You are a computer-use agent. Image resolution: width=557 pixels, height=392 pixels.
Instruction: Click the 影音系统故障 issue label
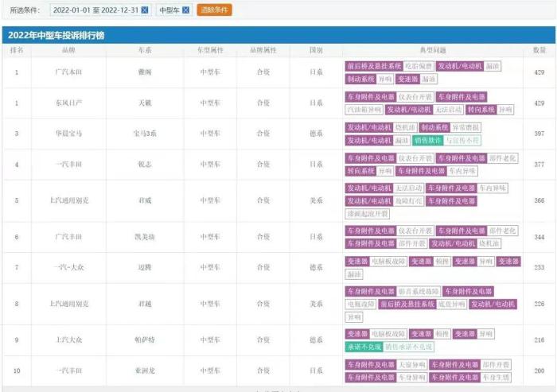419,292
